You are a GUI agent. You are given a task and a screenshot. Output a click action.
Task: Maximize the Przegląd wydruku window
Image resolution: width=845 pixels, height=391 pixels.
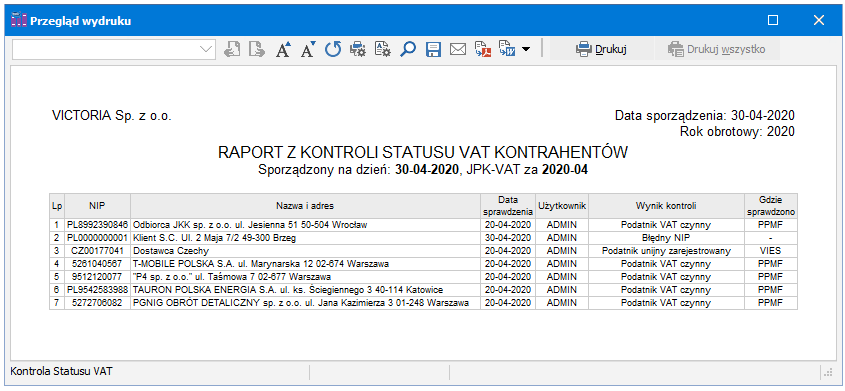click(773, 20)
